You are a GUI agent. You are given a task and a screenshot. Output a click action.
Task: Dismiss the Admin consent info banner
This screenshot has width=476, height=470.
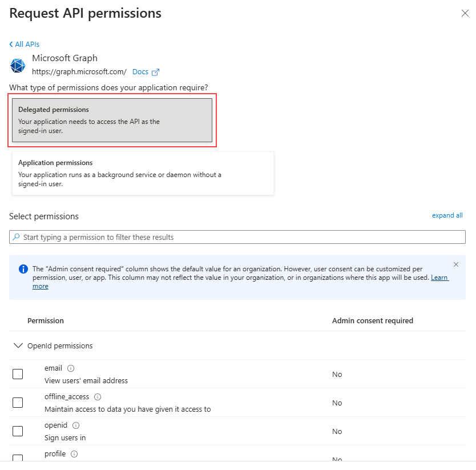tap(455, 264)
